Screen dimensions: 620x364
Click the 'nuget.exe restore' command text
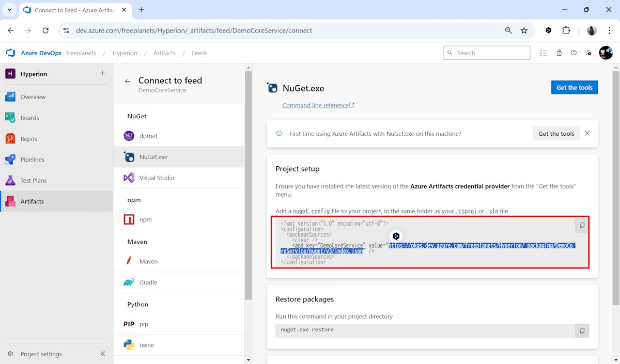pos(307,330)
